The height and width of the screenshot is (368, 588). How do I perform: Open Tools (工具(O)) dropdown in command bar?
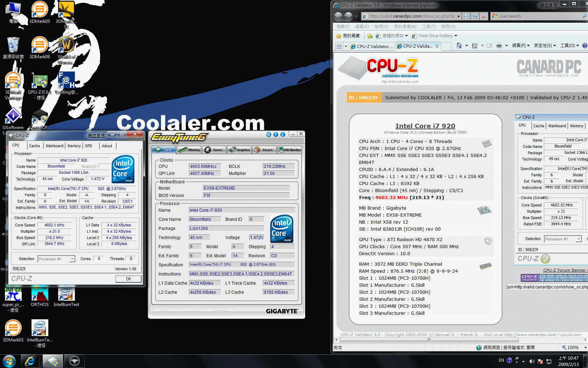tap(569, 46)
